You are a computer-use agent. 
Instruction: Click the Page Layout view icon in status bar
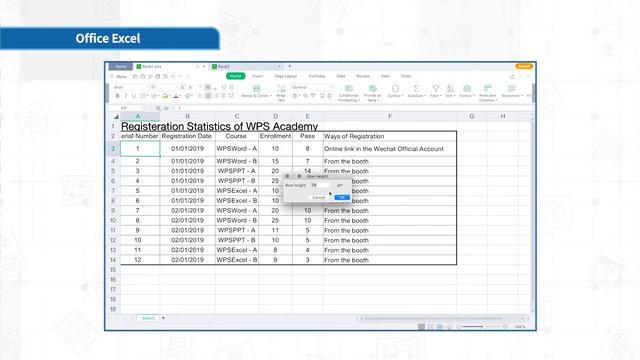pos(431,327)
